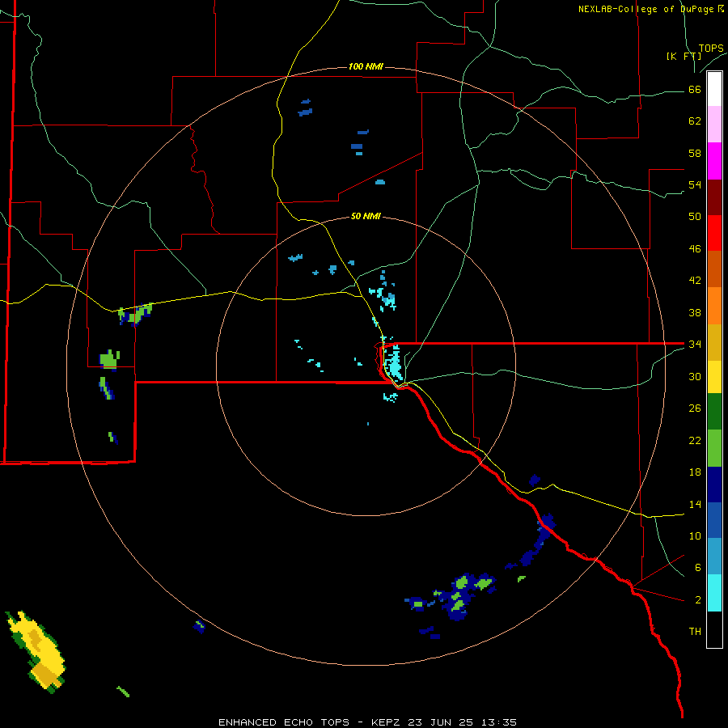Image resolution: width=728 pixels, height=728 pixels.
Task: Click the 30 legend value
Action: (x=695, y=376)
